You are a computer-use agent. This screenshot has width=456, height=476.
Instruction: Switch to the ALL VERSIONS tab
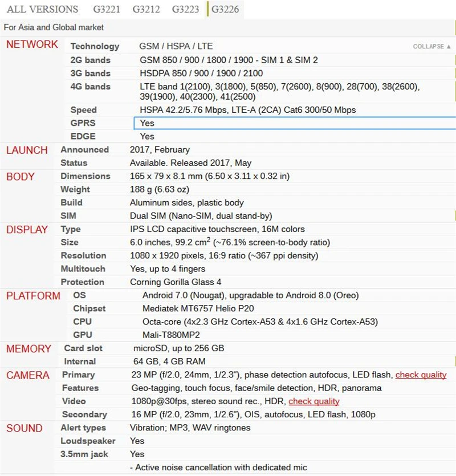43,9
